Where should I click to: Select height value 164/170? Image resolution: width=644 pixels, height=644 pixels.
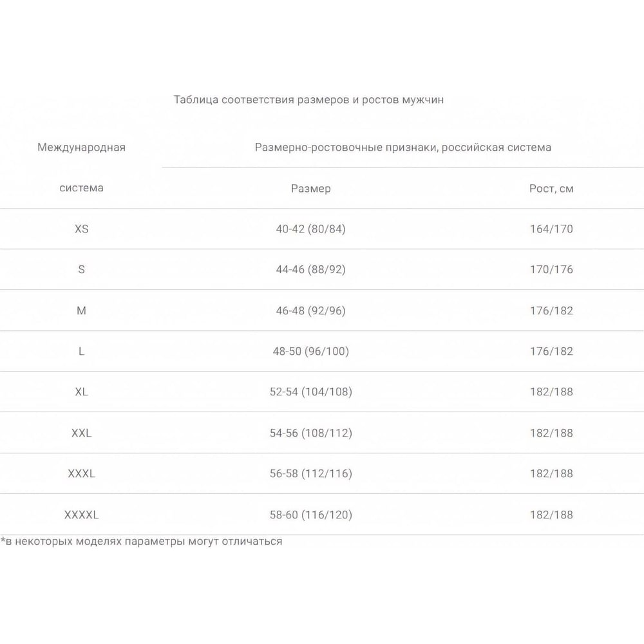click(x=551, y=229)
